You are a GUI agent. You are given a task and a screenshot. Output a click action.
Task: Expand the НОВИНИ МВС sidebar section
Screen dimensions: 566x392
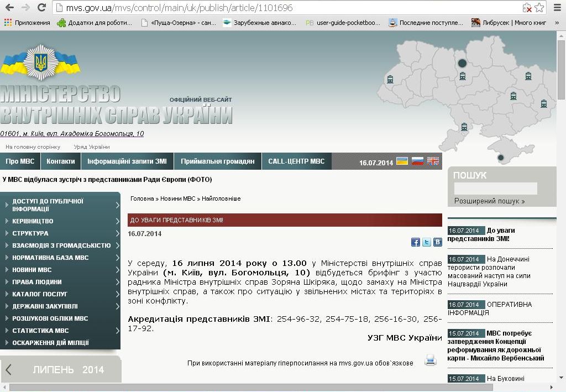click(118, 270)
